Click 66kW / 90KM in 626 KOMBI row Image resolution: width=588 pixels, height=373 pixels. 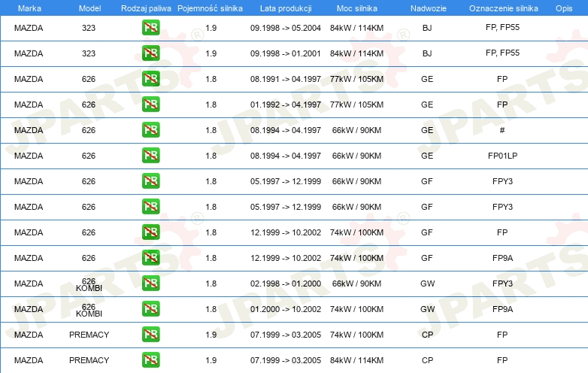[356, 284]
